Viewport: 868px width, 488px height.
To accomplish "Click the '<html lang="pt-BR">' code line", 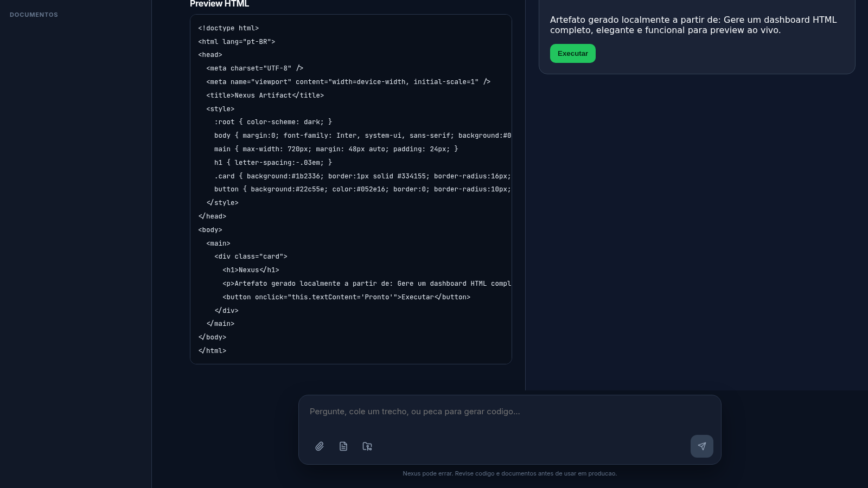I will click(x=237, y=42).
